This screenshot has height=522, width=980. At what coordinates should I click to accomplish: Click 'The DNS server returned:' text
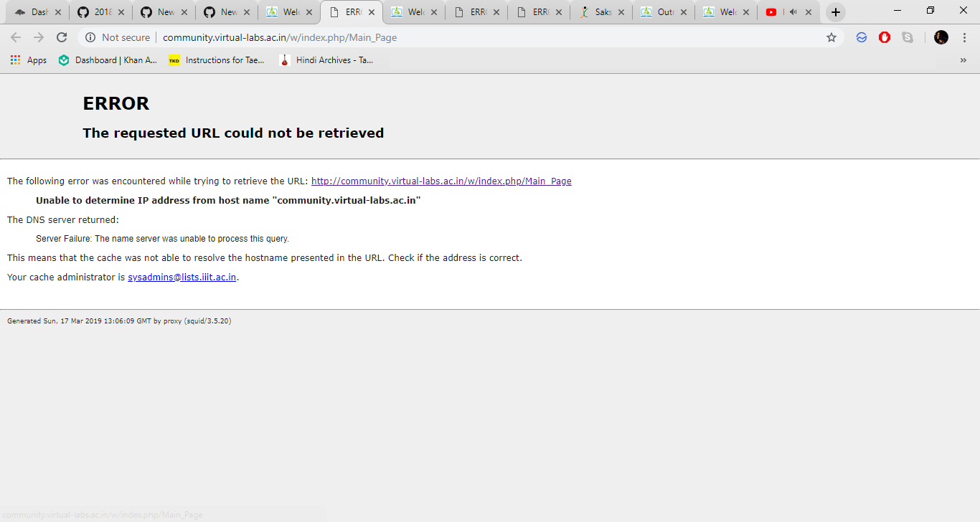63,219
